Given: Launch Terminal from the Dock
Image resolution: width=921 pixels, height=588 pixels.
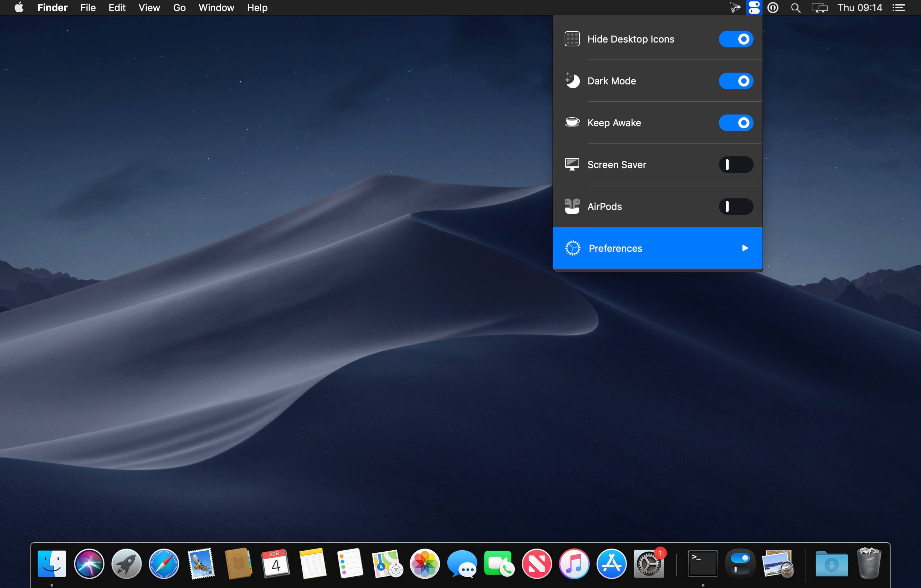Looking at the screenshot, I should pyautogui.click(x=703, y=564).
